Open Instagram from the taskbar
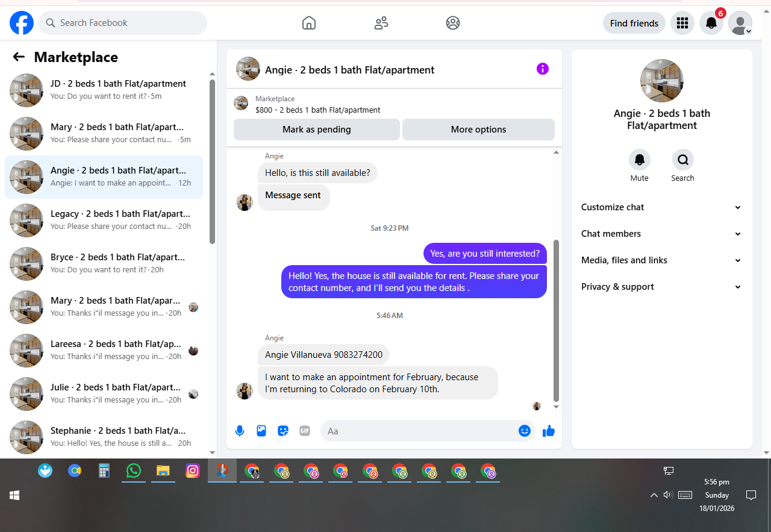Image resolution: width=771 pixels, height=532 pixels. coord(193,471)
